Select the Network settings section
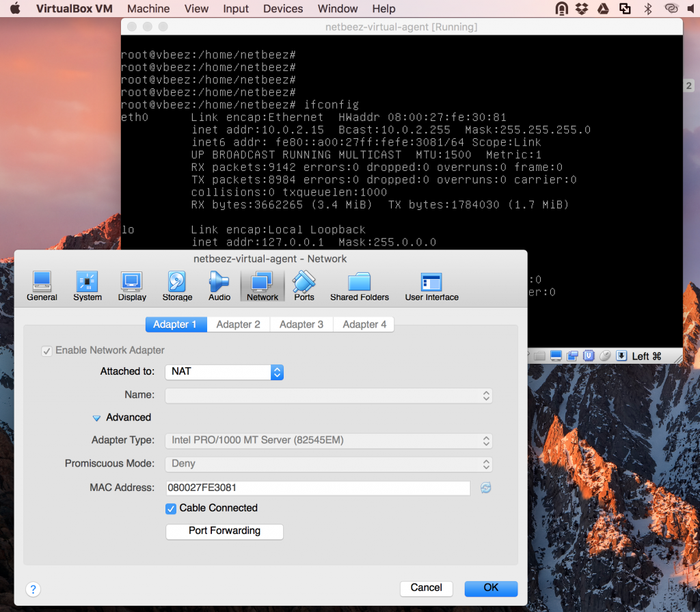Viewport: 700px width, 612px height. [262, 286]
